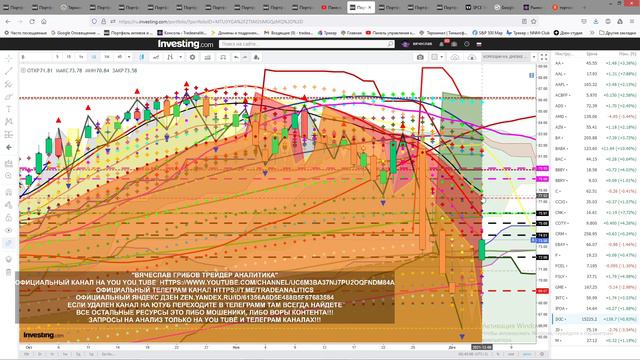Open the forecast and position tools
The image size is (640, 360).
tap(9, 134)
